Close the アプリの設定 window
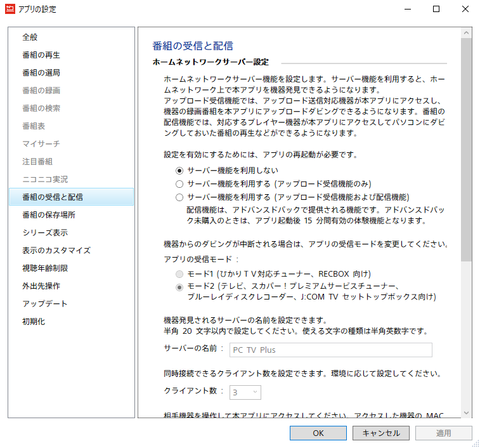Screen dimensions: 480x448 pyautogui.click(x=465, y=10)
